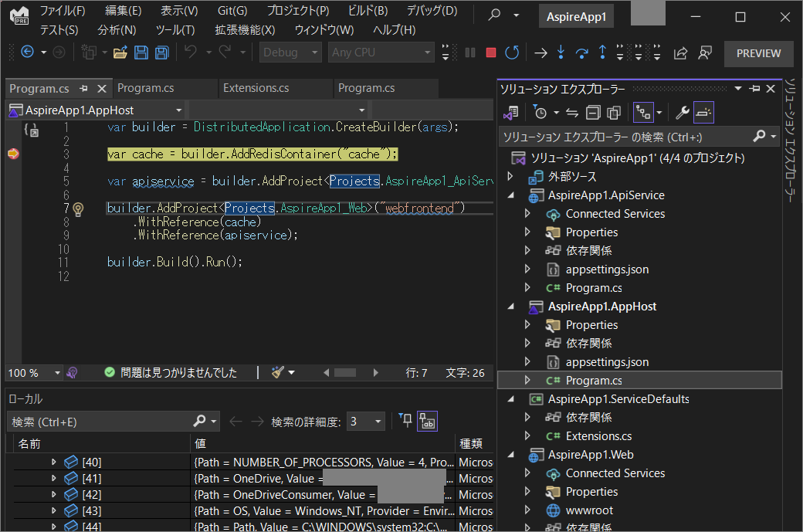Click the Step Into debug icon
The image size is (803, 532).
[561, 53]
